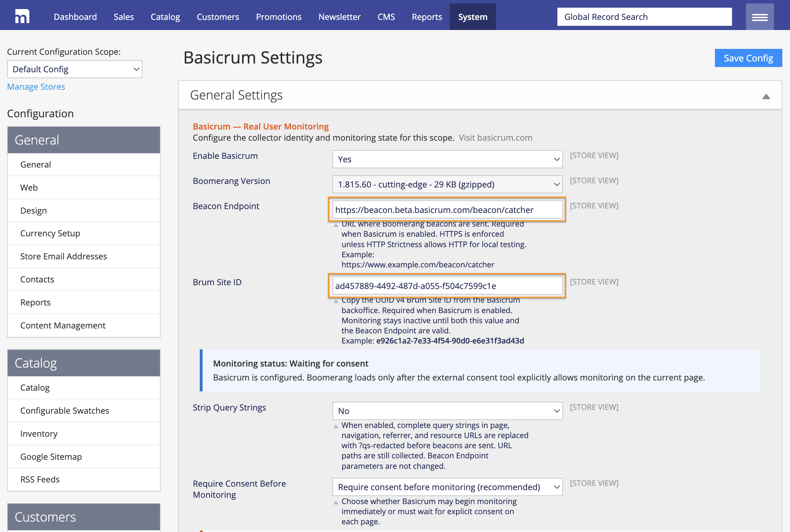The image size is (790, 532).
Task: Click the Maho logo icon
Action: (x=22, y=16)
